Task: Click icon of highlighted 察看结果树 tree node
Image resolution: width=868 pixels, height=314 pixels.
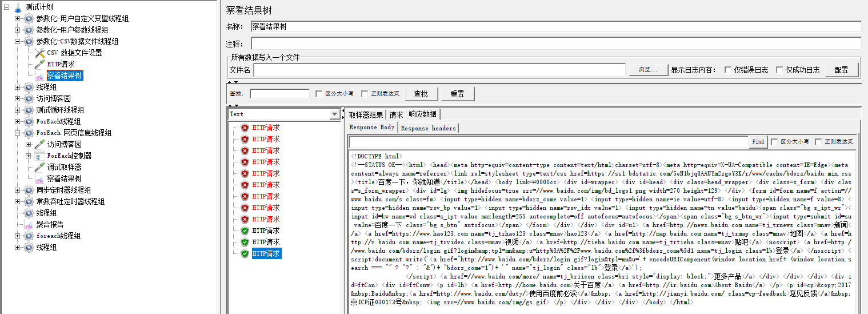Action: (x=39, y=75)
